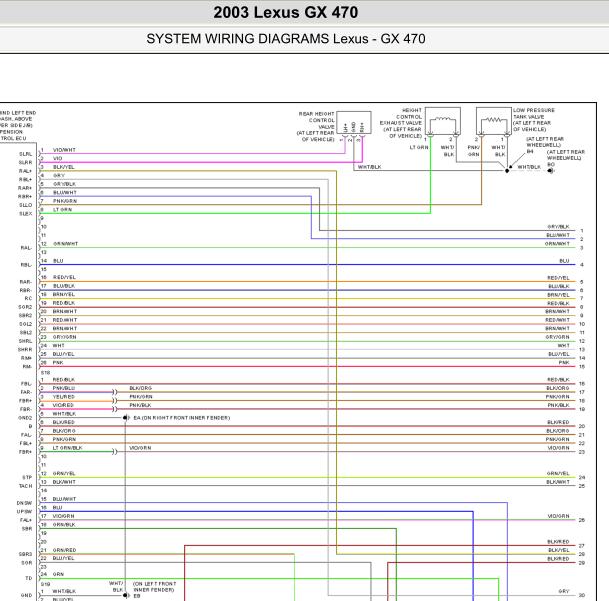Click the EA ground point dot symbol
Viewport: 609px width, 601px height.
(x=125, y=418)
